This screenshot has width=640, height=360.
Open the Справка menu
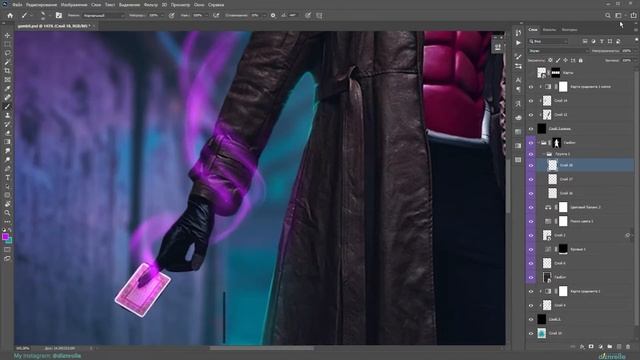pos(216,5)
